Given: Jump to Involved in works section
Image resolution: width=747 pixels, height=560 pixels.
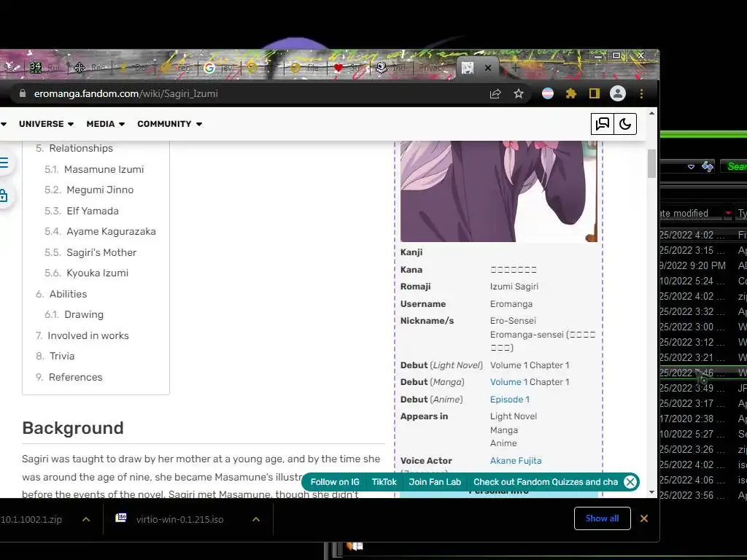Looking at the screenshot, I should pyautogui.click(x=88, y=335).
